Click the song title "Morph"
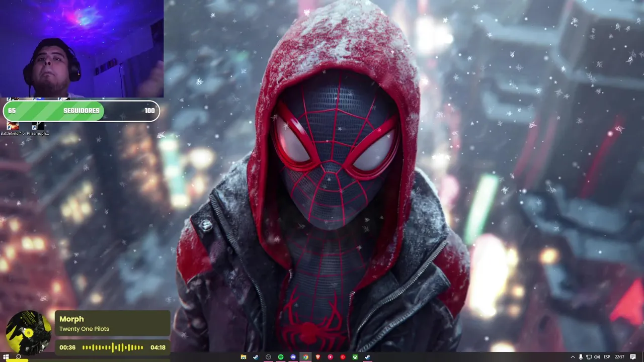 pos(71,319)
